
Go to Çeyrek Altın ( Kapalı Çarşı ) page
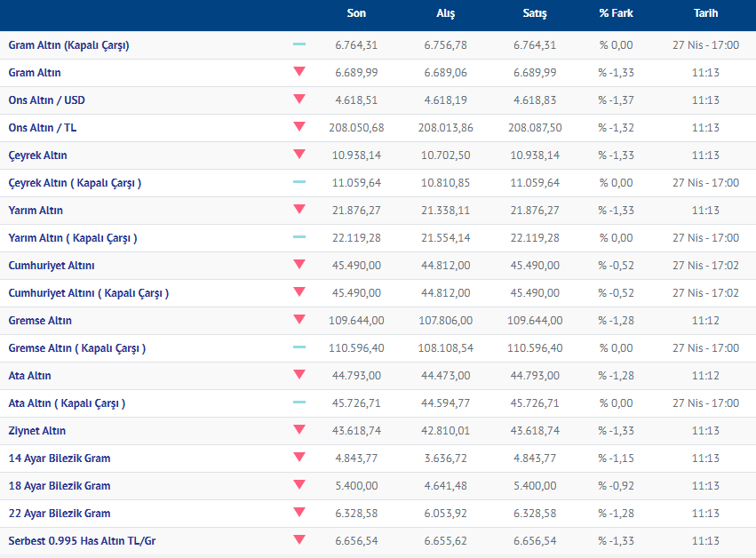[x=75, y=183]
